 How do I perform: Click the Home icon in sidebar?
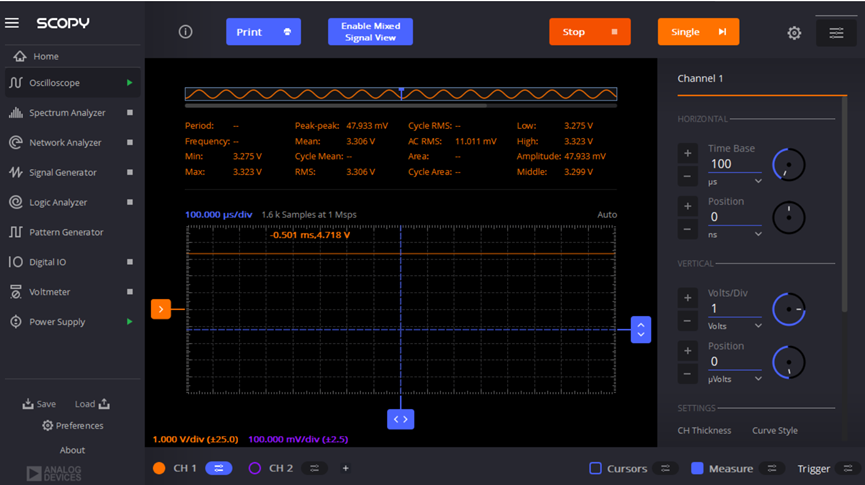tap(20, 56)
